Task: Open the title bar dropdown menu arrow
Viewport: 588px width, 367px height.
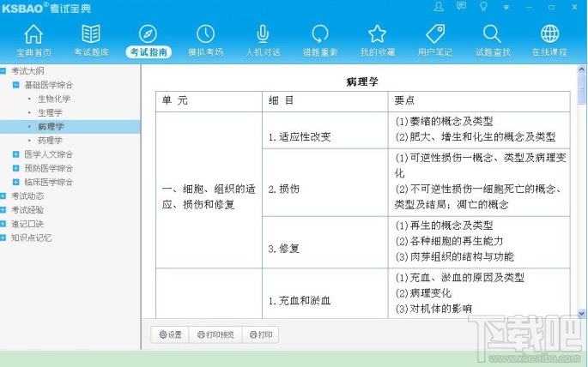Action: click(506, 7)
